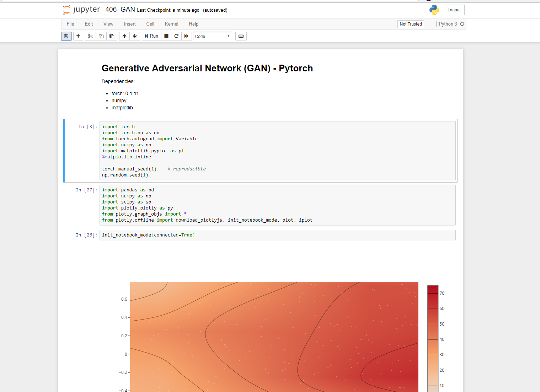Open the cell type dropdown showing Code
This screenshot has width=540, height=392.
(x=212, y=36)
